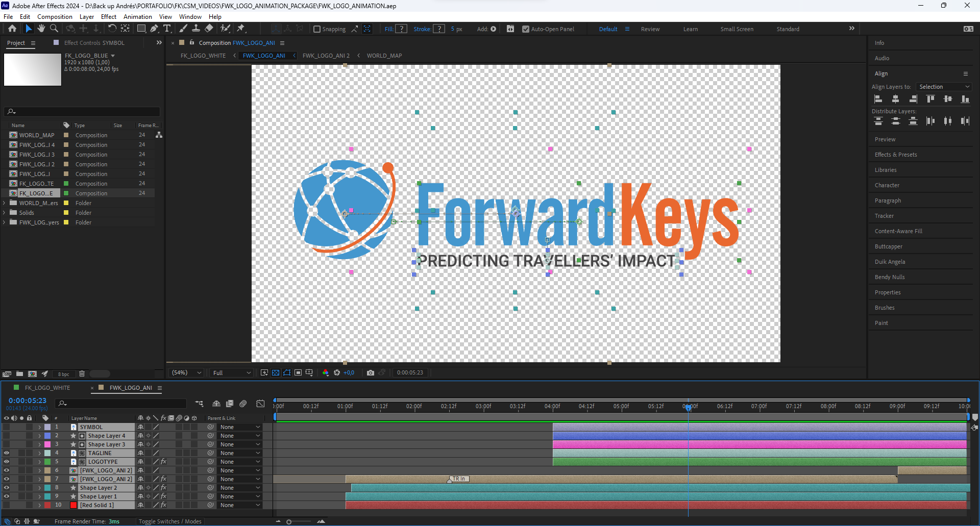This screenshot has height=526, width=980.
Task: Toggle transparency grid in viewer
Action: click(276, 372)
